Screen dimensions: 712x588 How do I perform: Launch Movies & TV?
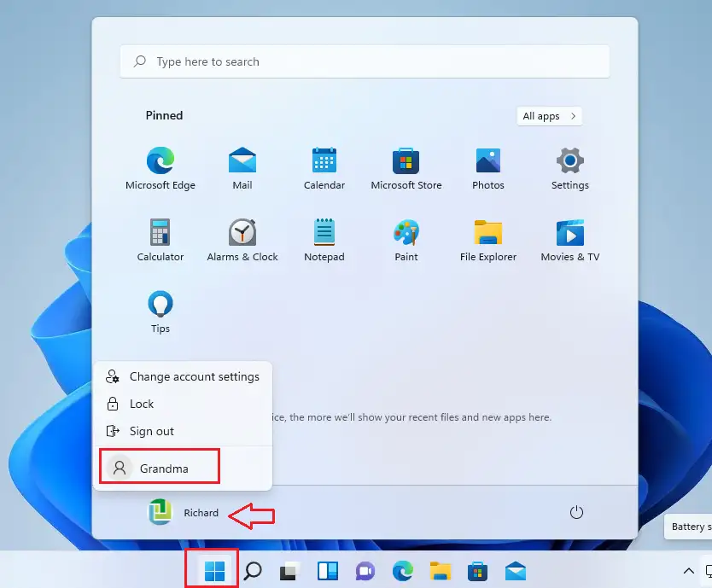(x=570, y=240)
